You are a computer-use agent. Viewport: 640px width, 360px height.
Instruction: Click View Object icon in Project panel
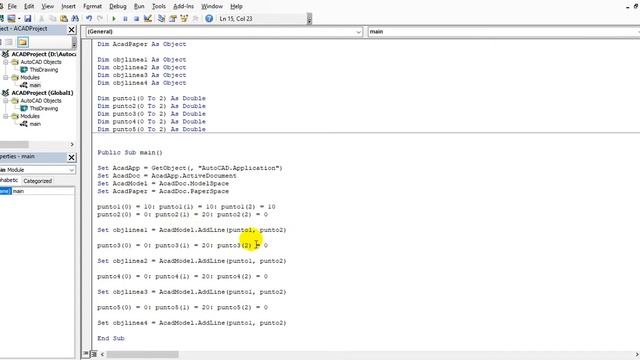pyautogui.click(x=9, y=42)
